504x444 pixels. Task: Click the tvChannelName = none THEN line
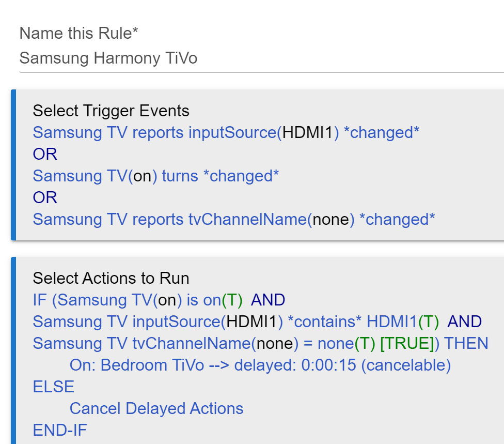coord(261,343)
